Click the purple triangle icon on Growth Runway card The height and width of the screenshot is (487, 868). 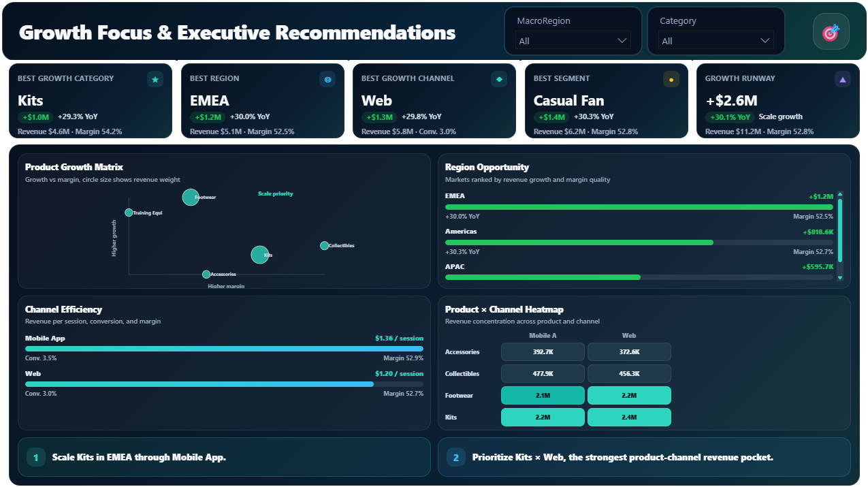(843, 80)
